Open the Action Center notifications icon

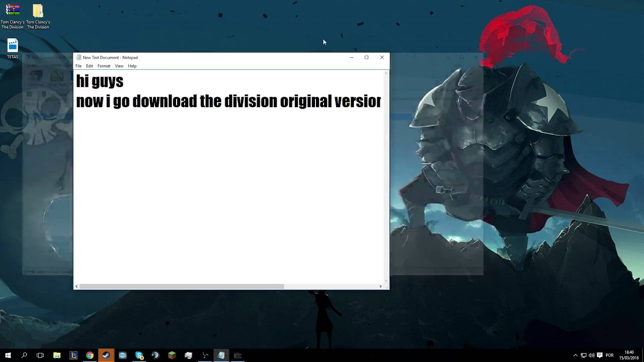pos(600,355)
